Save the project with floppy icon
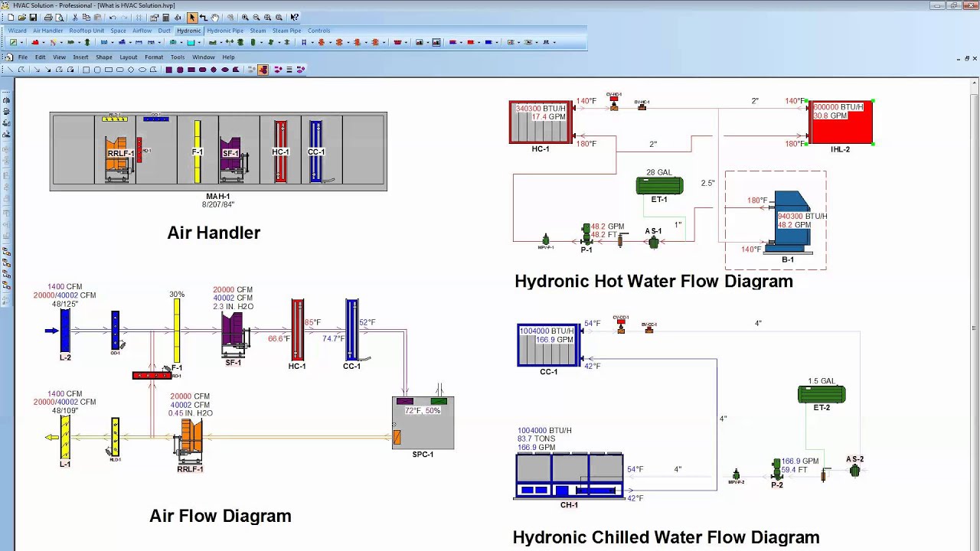The height and width of the screenshot is (551, 980). [33, 18]
